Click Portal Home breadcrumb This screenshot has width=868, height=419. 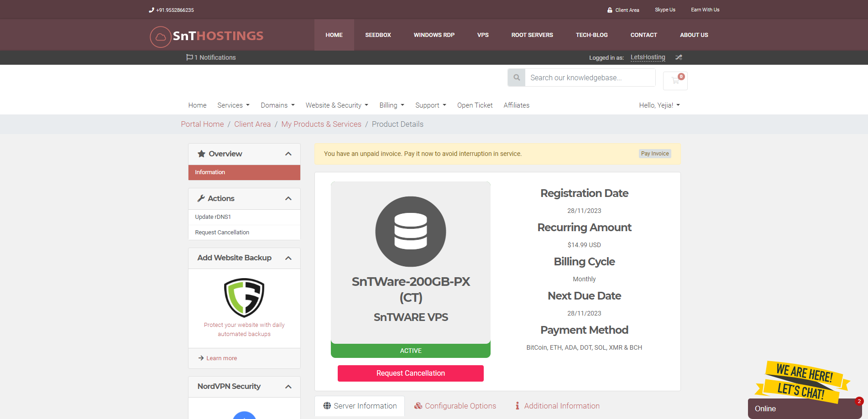click(x=202, y=124)
